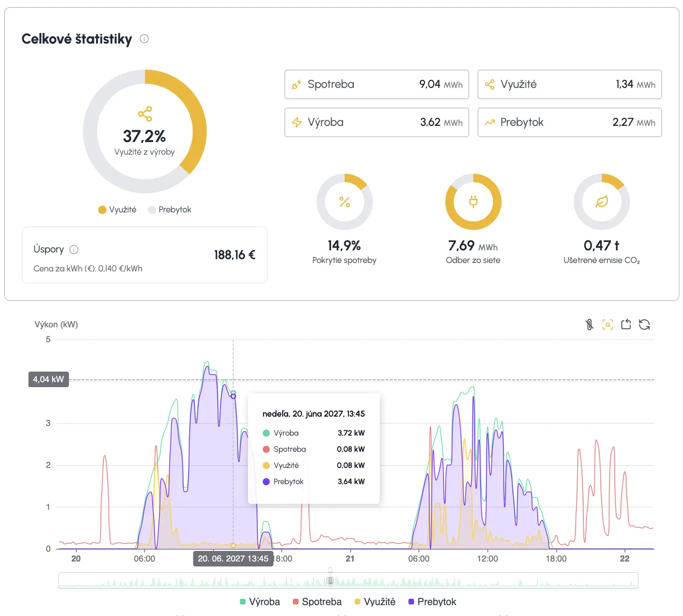Activate the chart zoom selection tool
Screen dimensions: 683x616
click(x=607, y=324)
